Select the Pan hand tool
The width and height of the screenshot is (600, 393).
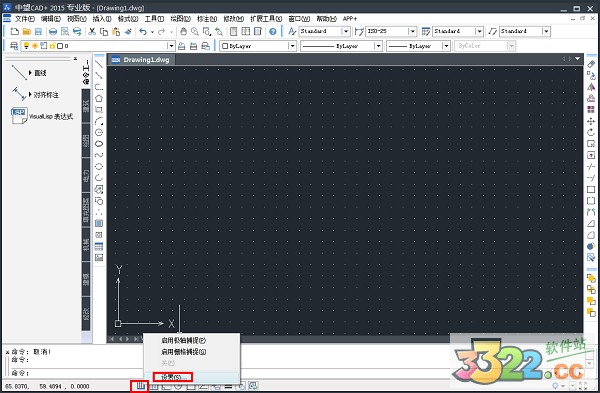183,31
